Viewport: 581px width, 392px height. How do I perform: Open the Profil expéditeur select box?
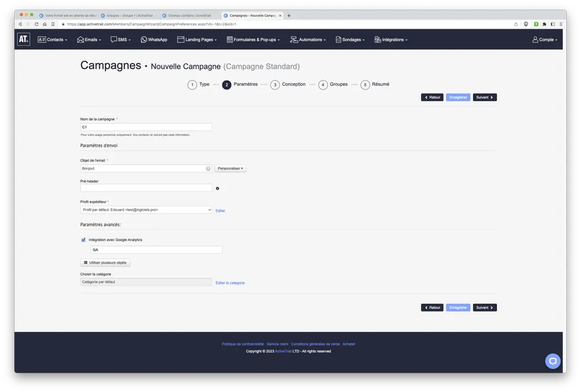[x=146, y=210]
